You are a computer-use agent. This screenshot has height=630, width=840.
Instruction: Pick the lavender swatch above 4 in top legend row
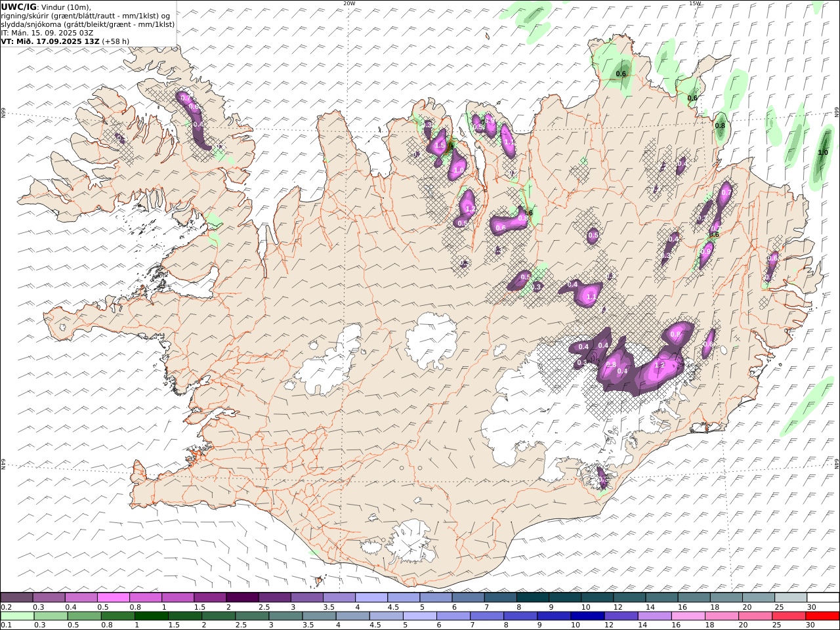pos(370,598)
